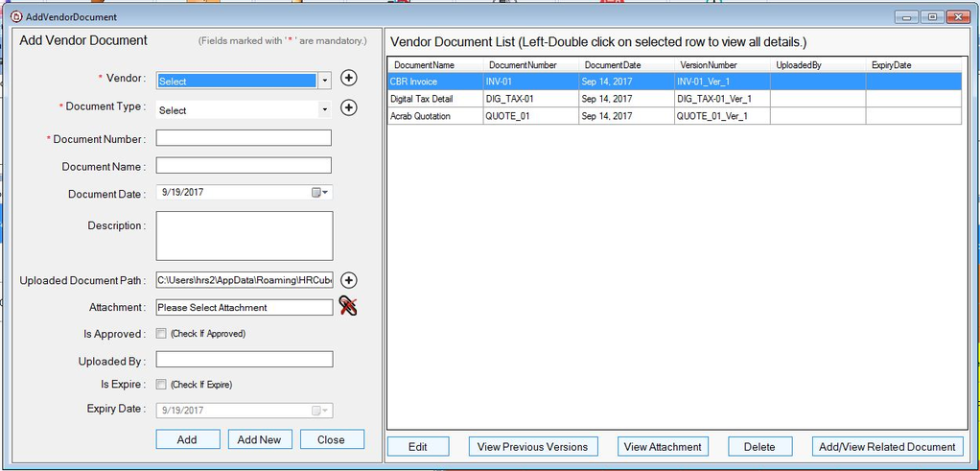
Task: Sort by DocumentName column header
Action: click(435, 65)
